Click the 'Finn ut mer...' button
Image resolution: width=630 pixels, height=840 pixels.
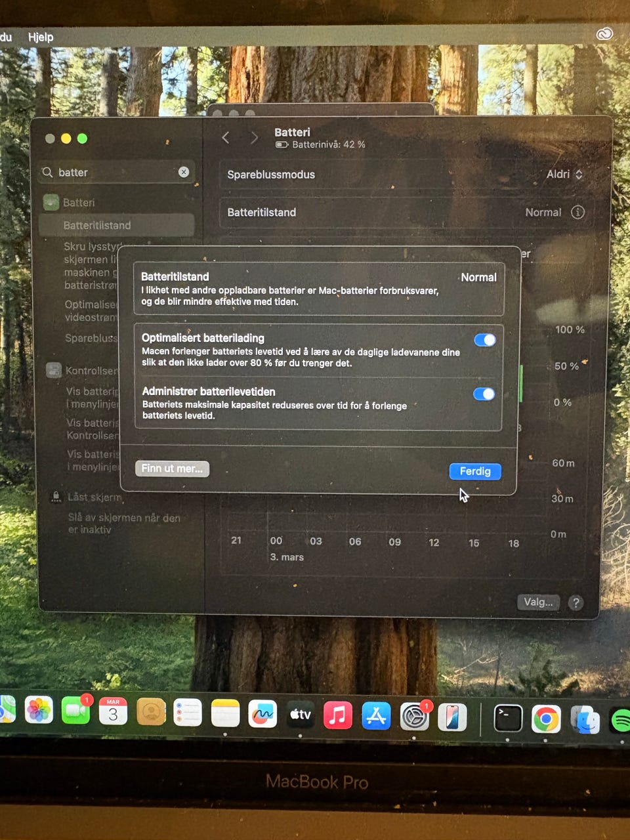[x=172, y=469]
